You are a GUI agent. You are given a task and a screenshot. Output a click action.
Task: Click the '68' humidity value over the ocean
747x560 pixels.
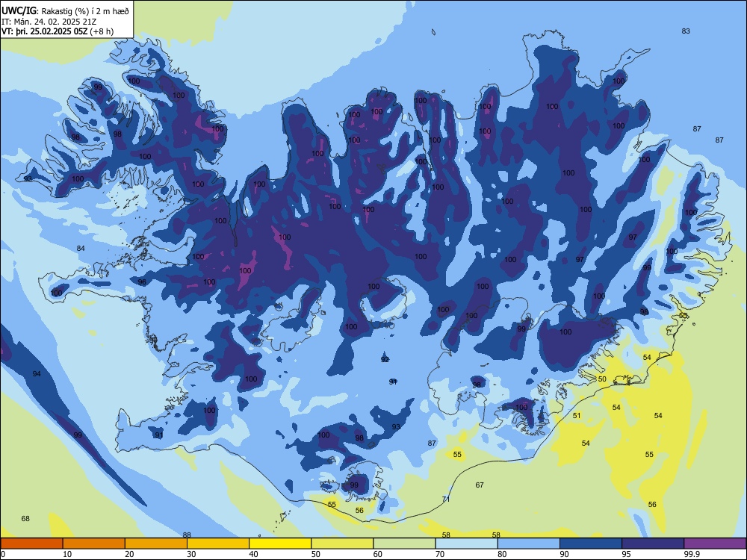[x=25, y=518]
